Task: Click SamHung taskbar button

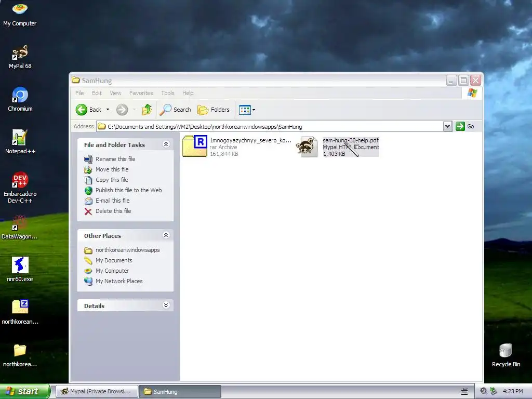Action: 180,392
